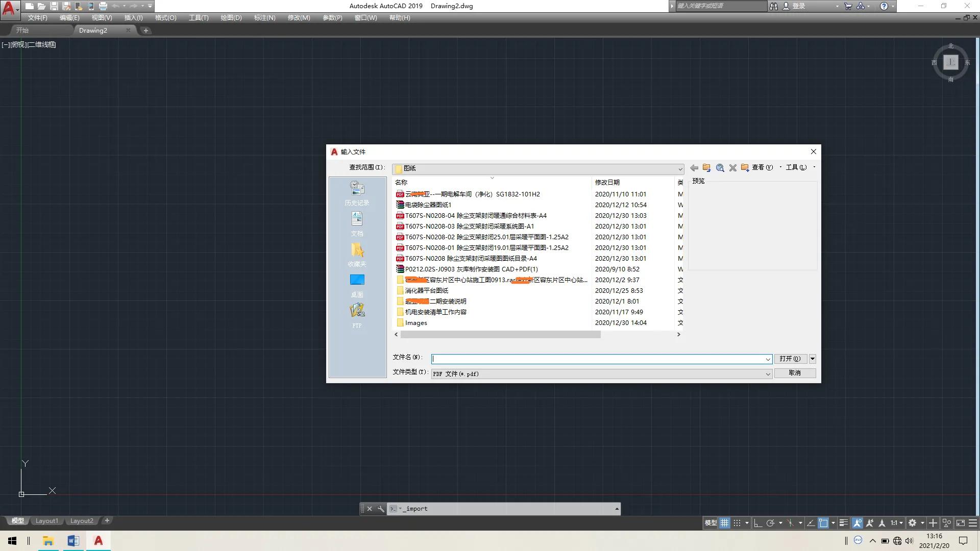The image size is (980, 551).
Task: Toggle ortho mode in status bar
Action: pos(757,523)
